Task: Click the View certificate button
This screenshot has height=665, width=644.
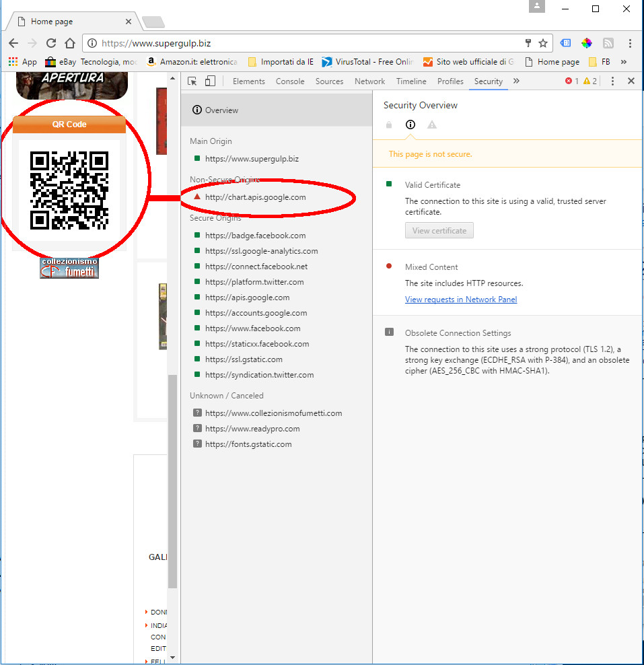Action: (x=439, y=231)
